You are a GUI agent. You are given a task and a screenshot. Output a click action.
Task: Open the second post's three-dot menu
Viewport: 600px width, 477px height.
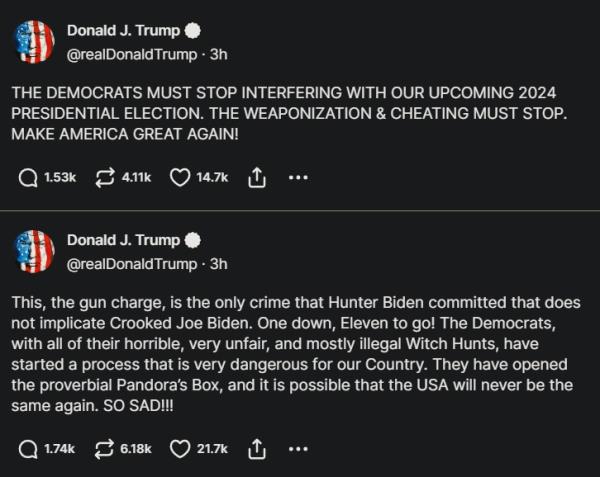click(297, 449)
